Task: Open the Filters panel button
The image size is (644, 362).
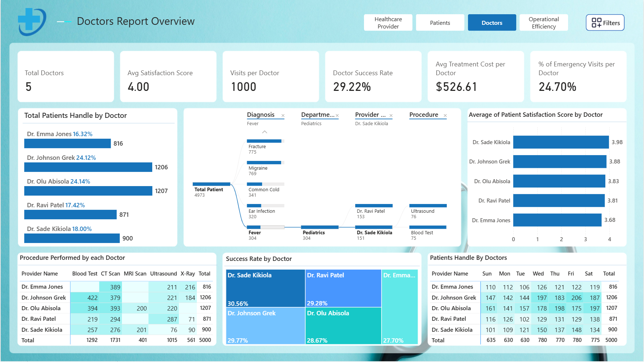Action: (x=605, y=23)
